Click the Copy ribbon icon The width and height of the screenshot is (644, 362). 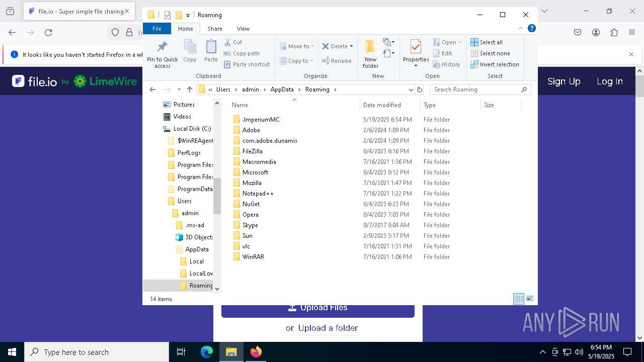tap(190, 51)
